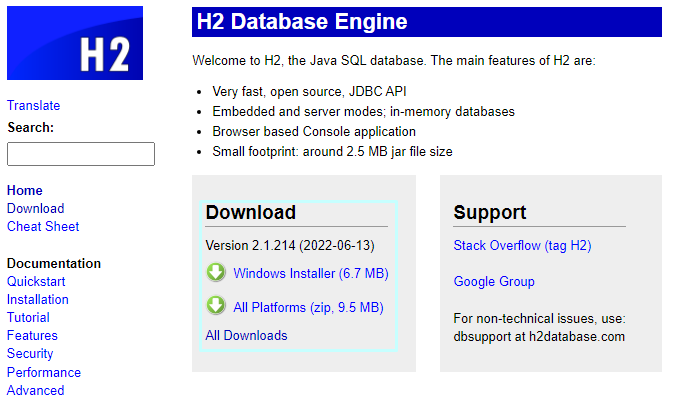Click the 'Search:' label
The width and height of the screenshot is (675, 401).
click(31, 128)
